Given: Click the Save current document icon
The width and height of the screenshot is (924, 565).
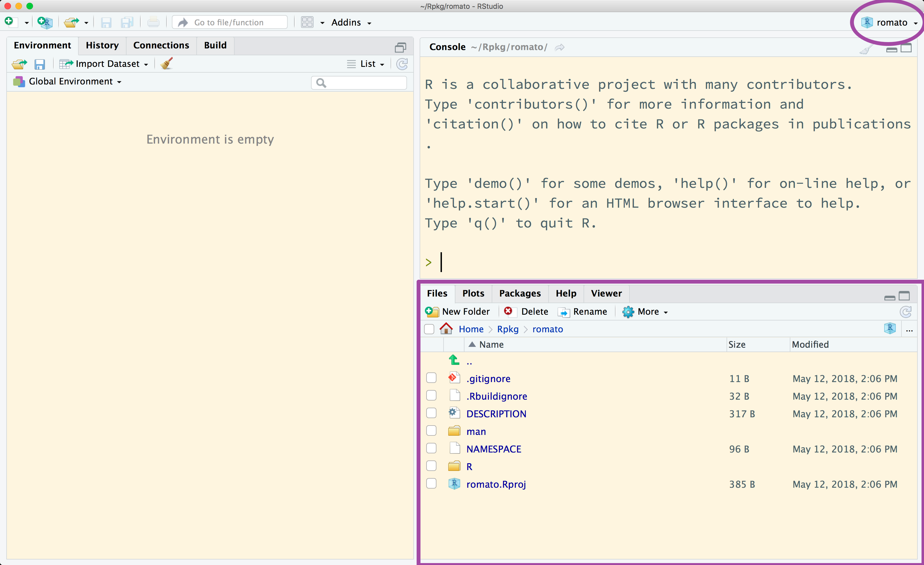Looking at the screenshot, I should click(106, 23).
